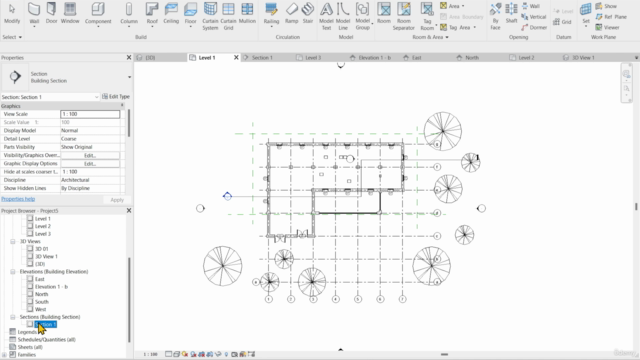Choose the Model Text tool
This screenshot has width=640, height=360.
click(x=326, y=16)
